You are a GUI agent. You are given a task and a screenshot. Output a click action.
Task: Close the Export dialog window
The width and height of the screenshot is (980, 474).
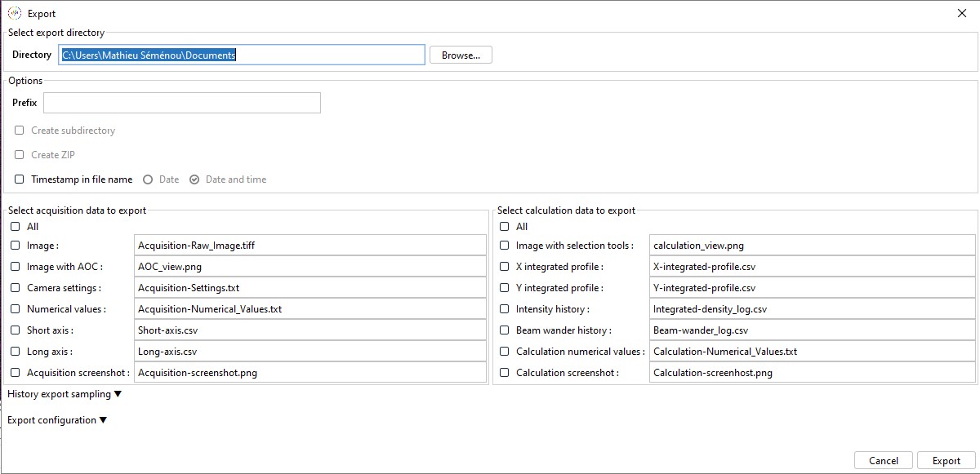click(x=962, y=13)
